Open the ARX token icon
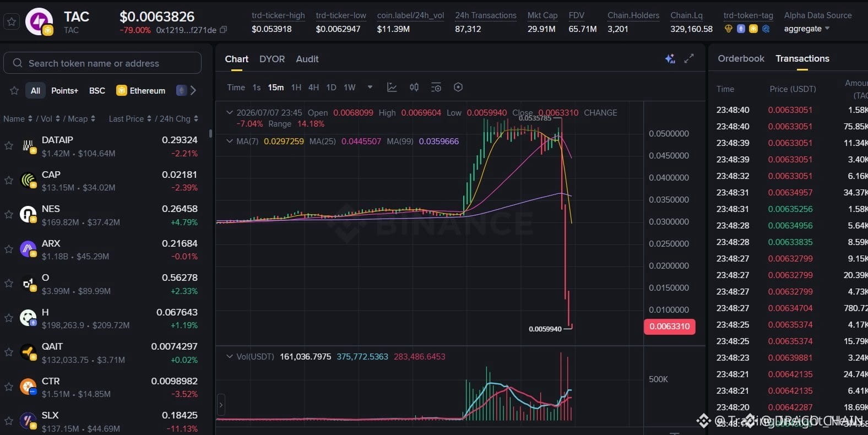 coord(28,249)
